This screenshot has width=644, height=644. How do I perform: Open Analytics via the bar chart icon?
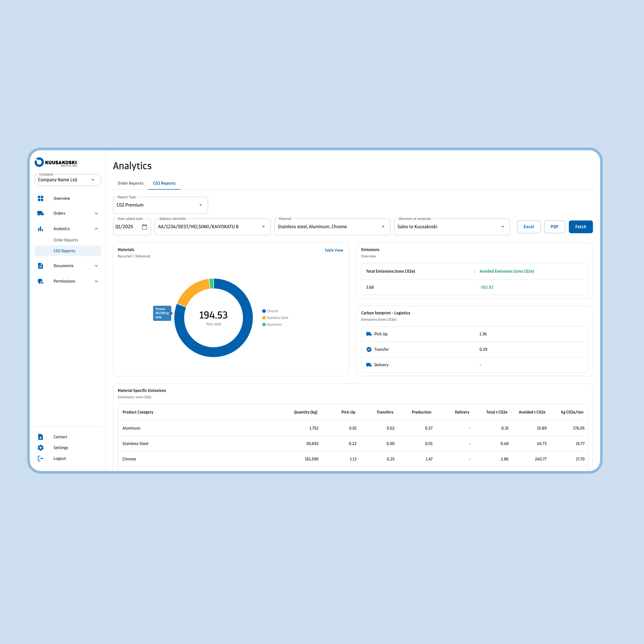[x=41, y=229]
